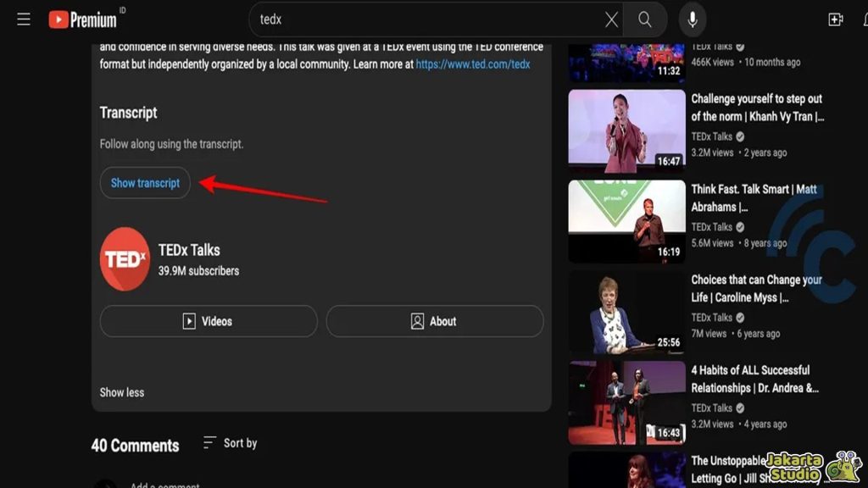
Task: Click the 40 Comments heading
Action: click(135, 446)
